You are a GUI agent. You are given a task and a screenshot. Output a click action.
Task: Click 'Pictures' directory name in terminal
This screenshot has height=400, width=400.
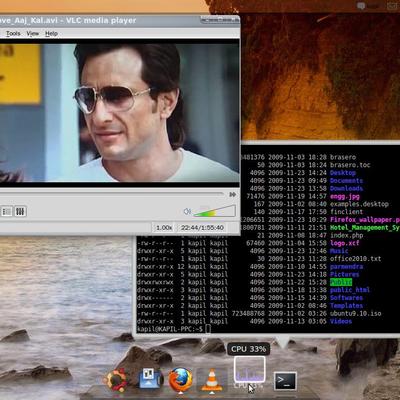[345, 274]
